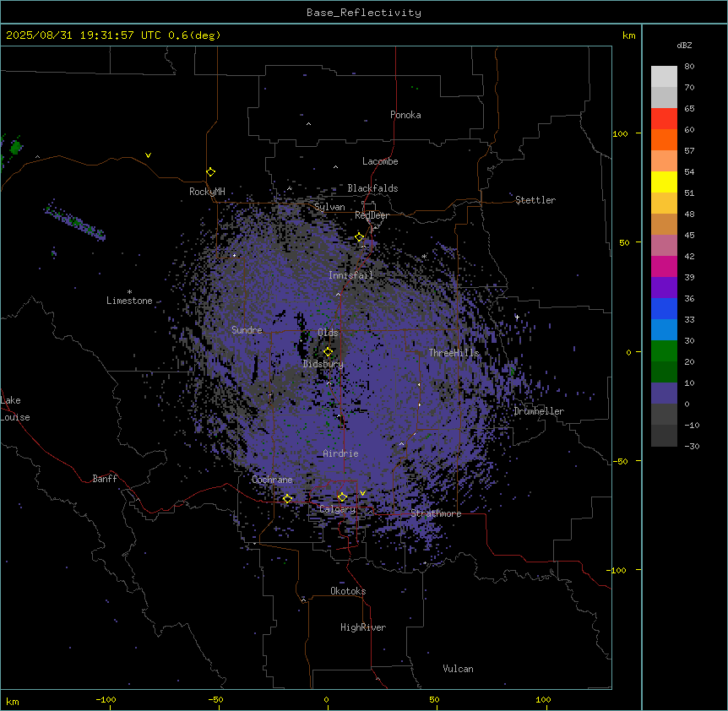728x711 pixels.
Task: Click the white caret marker west of Lacombe
Action: [335, 167]
